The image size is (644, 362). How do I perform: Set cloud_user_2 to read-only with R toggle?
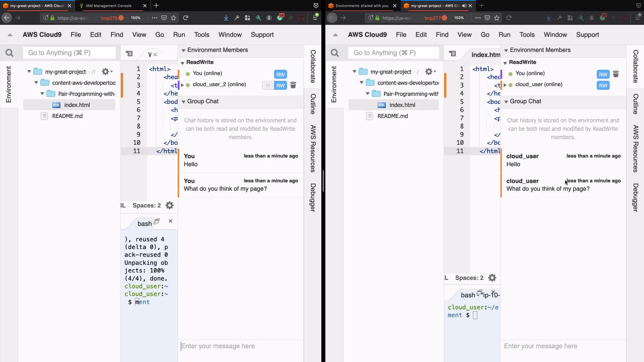coord(268,85)
